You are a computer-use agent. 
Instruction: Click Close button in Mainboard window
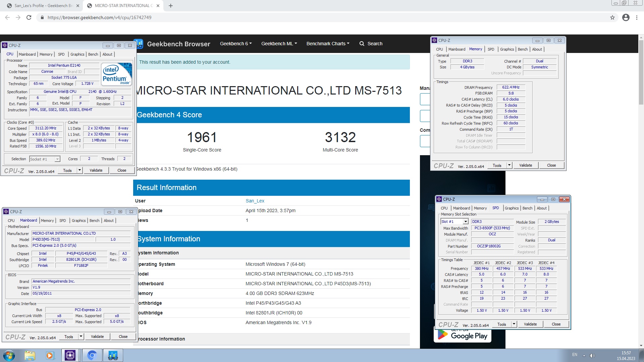tap(123, 337)
